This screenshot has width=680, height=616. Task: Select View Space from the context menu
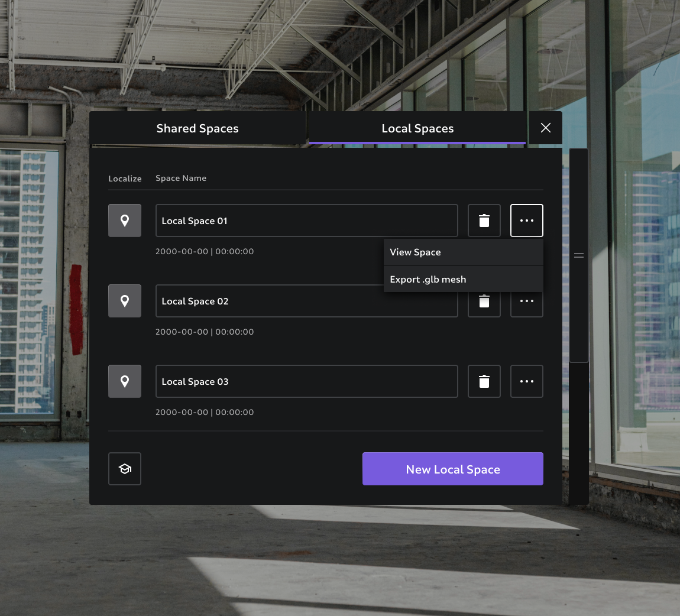point(415,252)
